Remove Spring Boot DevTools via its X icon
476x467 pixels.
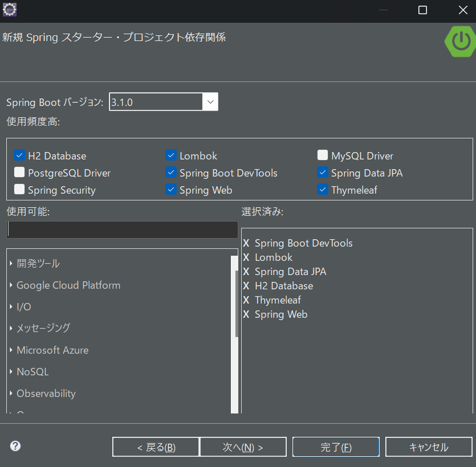[246, 243]
